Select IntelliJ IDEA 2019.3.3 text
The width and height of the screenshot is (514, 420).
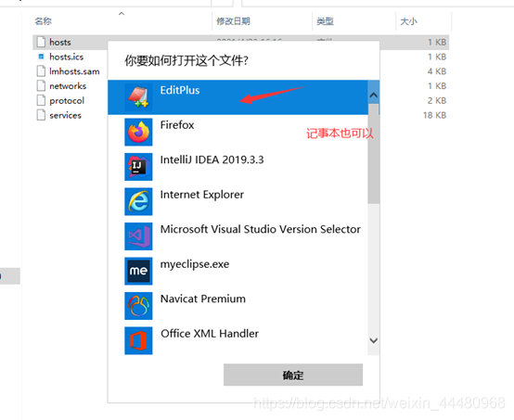[x=212, y=159]
